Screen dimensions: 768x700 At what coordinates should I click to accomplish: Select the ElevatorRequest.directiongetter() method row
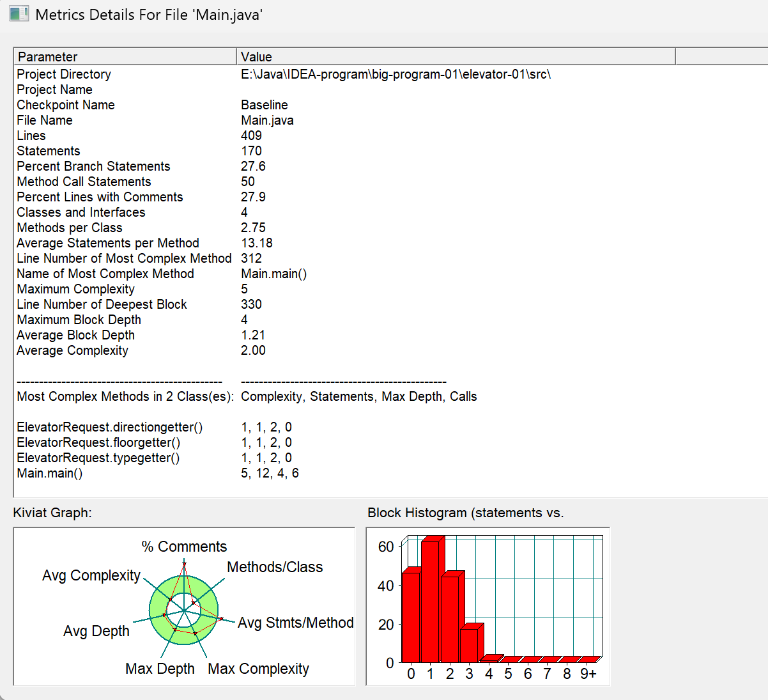[x=109, y=427]
